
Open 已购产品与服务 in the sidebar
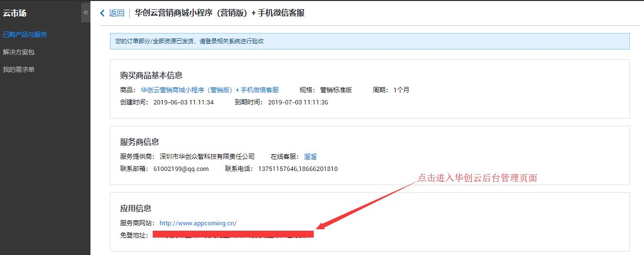[x=25, y=34]
